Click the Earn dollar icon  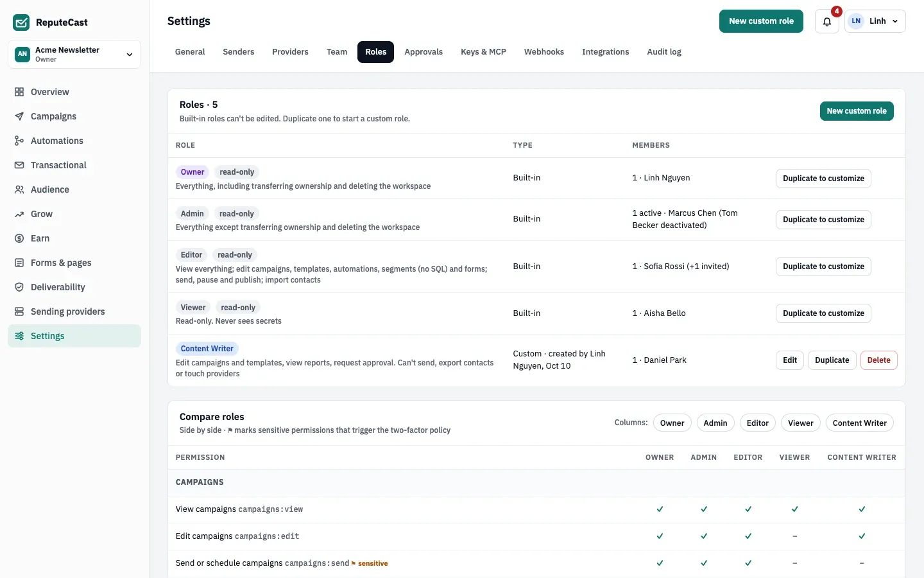[19, 238]
